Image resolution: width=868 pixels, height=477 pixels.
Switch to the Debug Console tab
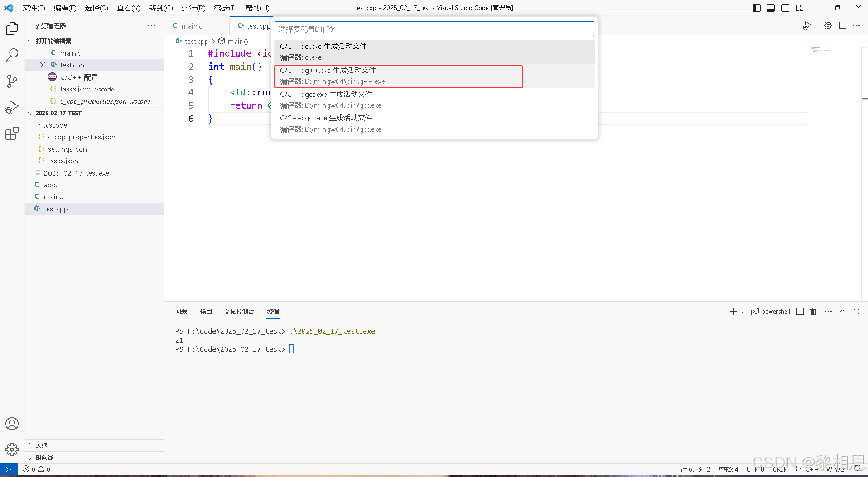pos(239,311)
